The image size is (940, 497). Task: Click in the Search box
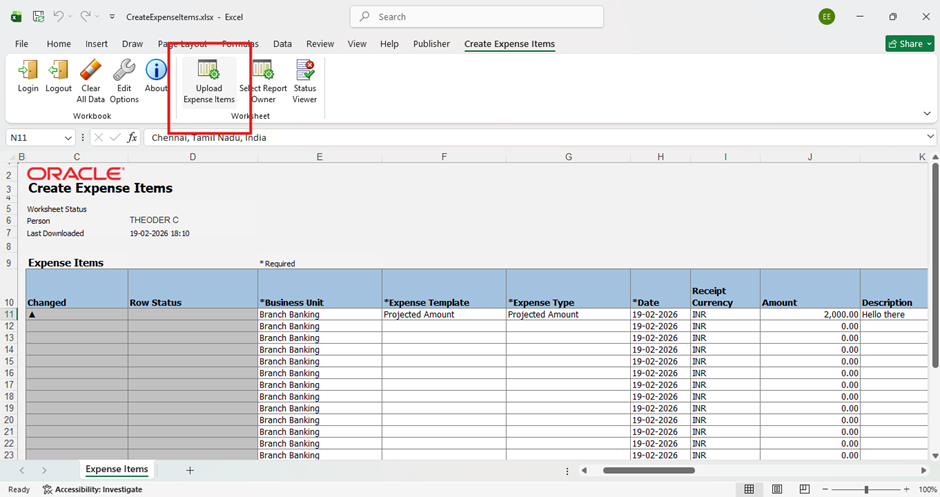[477, 17]
